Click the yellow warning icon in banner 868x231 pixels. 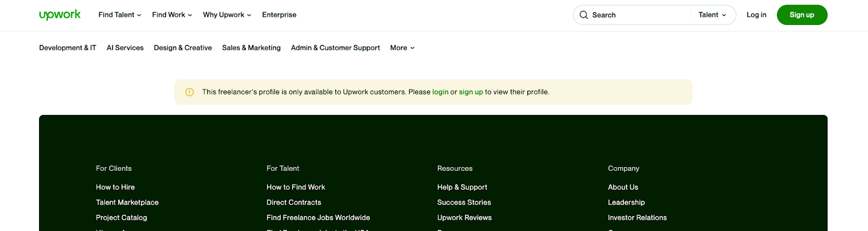tap(189, 92)
